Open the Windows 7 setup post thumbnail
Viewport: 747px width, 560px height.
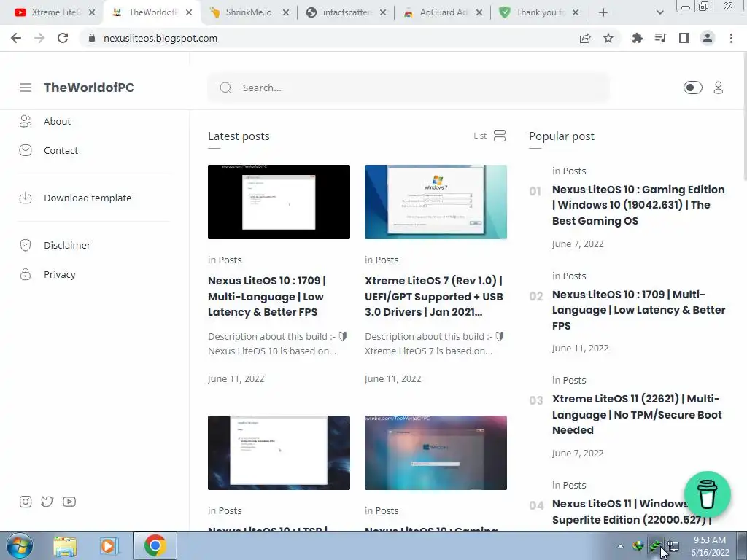(436, 202)
